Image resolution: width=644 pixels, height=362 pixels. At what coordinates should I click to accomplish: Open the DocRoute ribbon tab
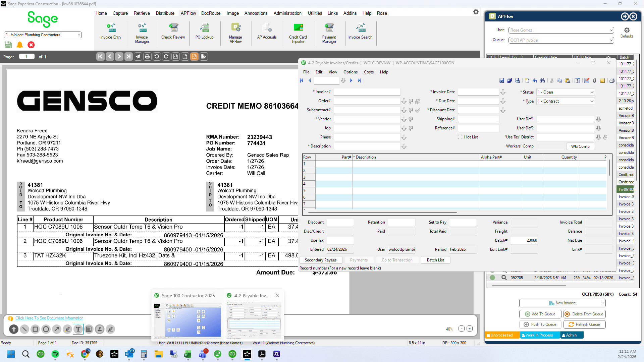click(211, 13)
